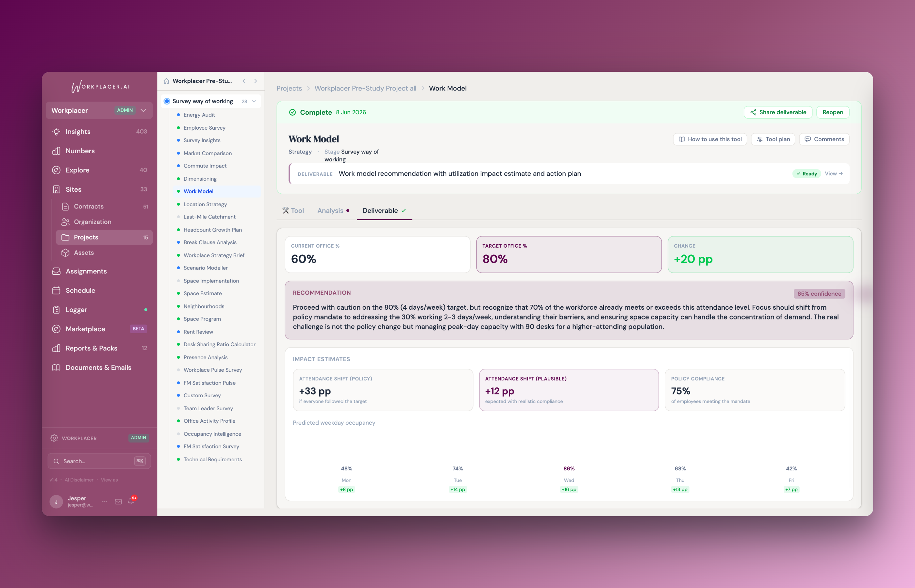Click the Share deliverable button

point(778,112)
